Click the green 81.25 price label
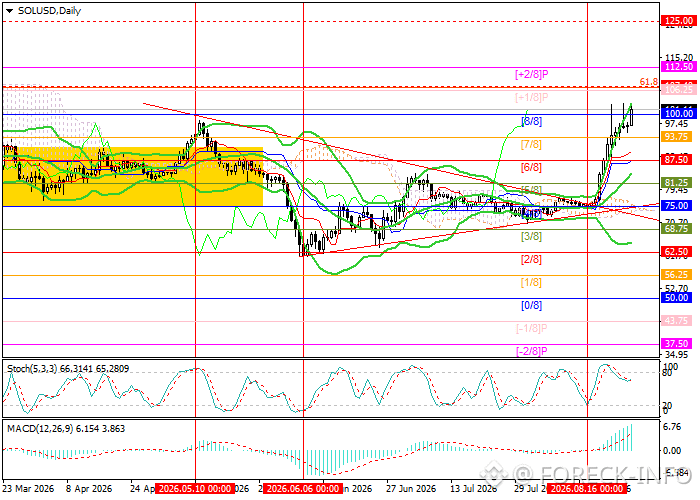This screenshot has width=700, height=500. [x=677, y=183]
